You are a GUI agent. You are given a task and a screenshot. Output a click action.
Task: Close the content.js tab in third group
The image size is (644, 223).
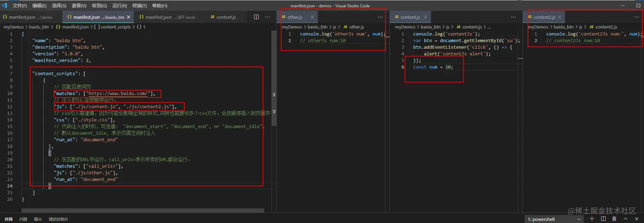click(x=425, y=17)
